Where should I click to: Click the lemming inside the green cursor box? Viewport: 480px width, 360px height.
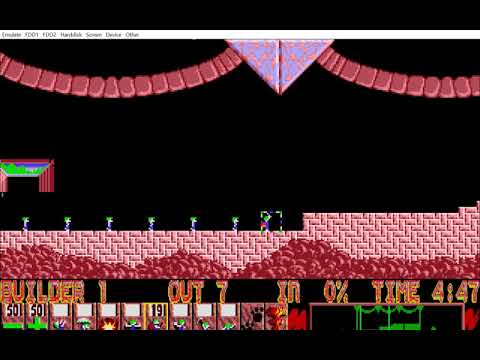click(x=266, y=223)
